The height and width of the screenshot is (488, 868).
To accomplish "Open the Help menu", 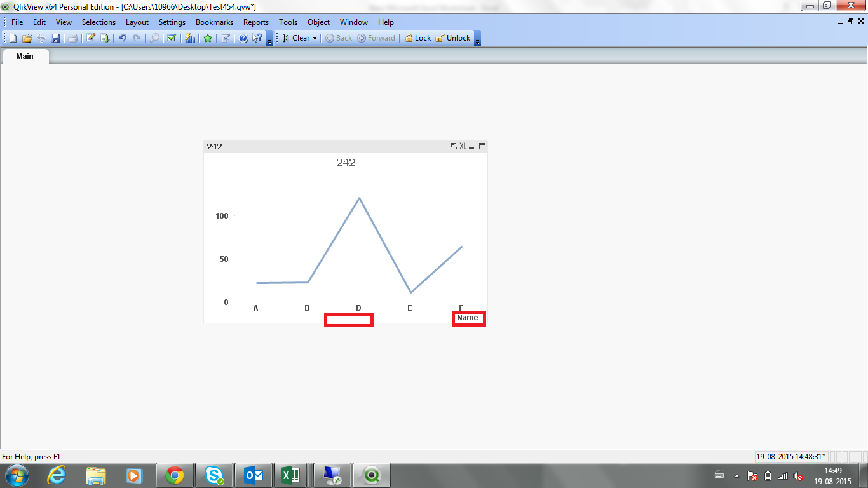I will [x=386, y=22].
